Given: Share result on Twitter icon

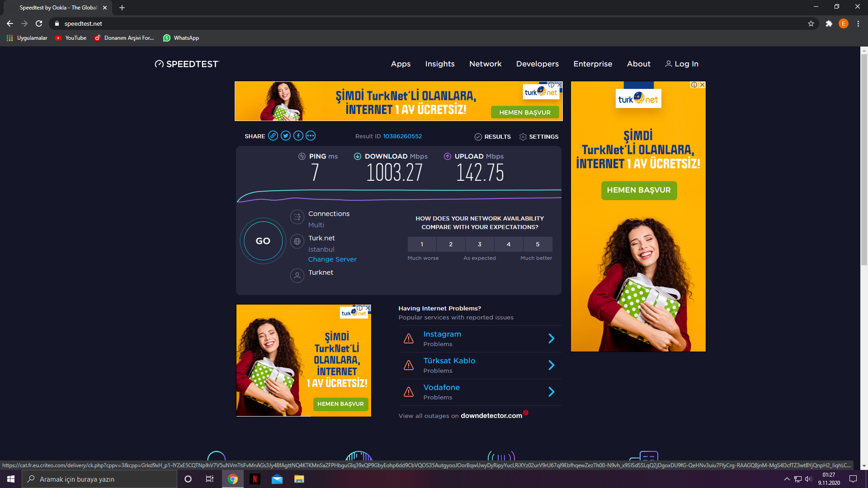Looking at the screenshot, I should (286, 136).
